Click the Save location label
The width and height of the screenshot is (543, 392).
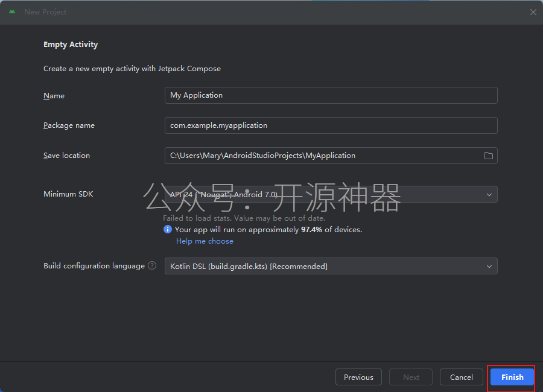click(x=66, y=156)
